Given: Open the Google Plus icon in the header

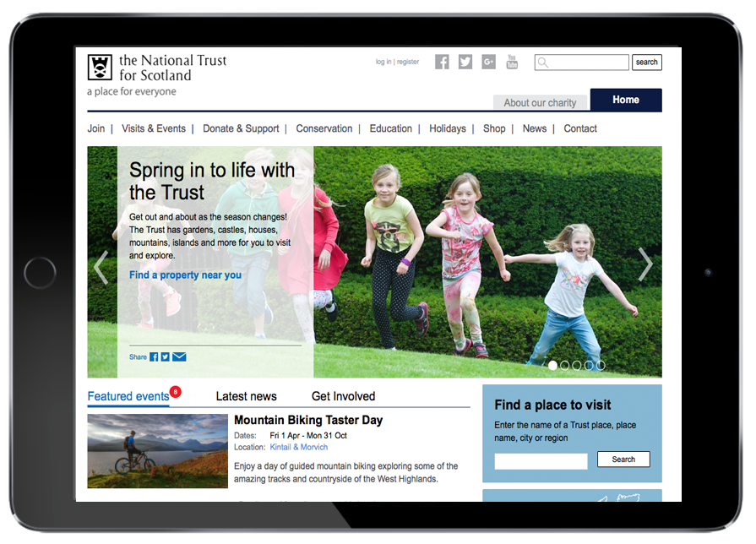Looking at the screenshot, I should pyautogui.click(x=488, y=62).
